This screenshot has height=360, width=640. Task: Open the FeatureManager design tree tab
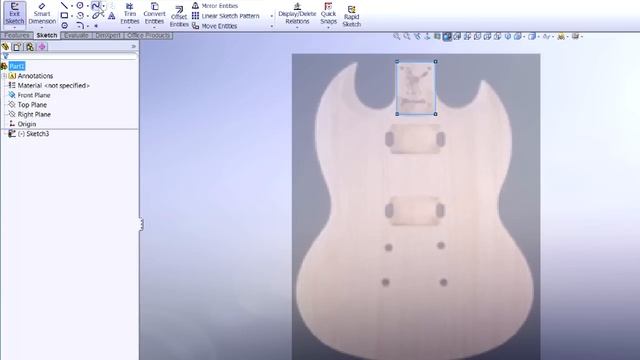[x=5, y=47]
